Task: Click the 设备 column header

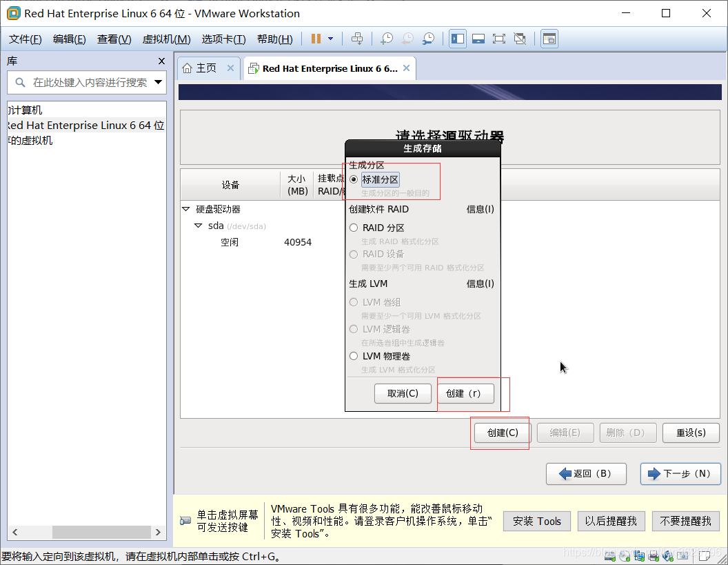Action: click(230, 185)
